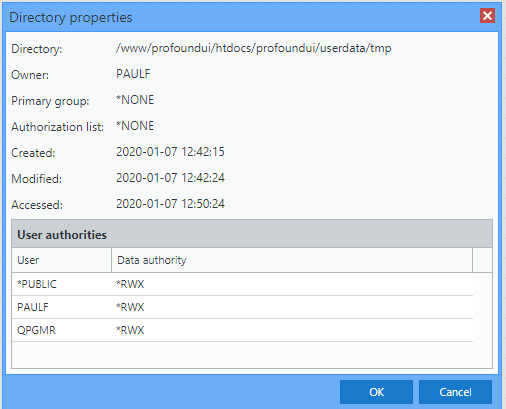Click the Modified: label
The image size is (506, 409).
(x=36, y=179)
